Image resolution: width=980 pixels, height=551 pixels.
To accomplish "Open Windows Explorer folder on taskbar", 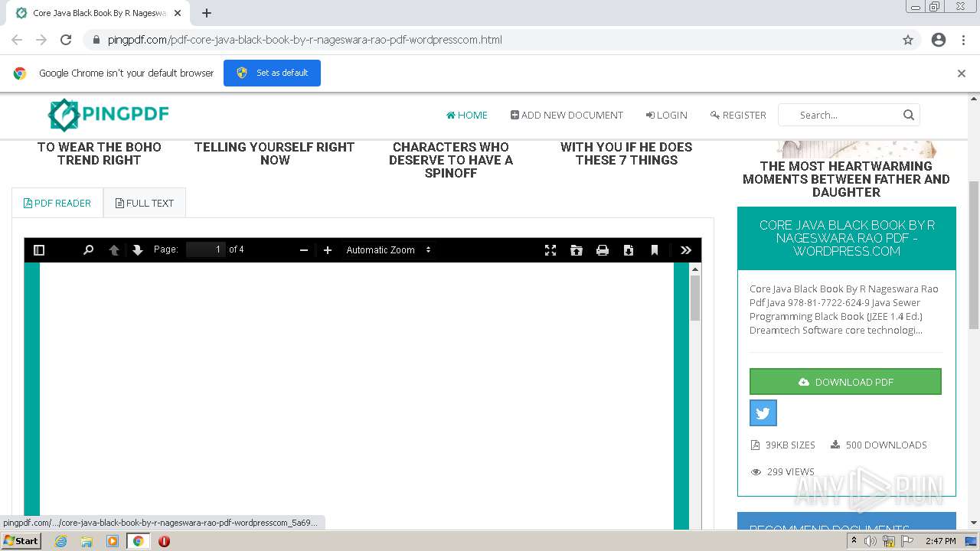I will tap(87, 541).
